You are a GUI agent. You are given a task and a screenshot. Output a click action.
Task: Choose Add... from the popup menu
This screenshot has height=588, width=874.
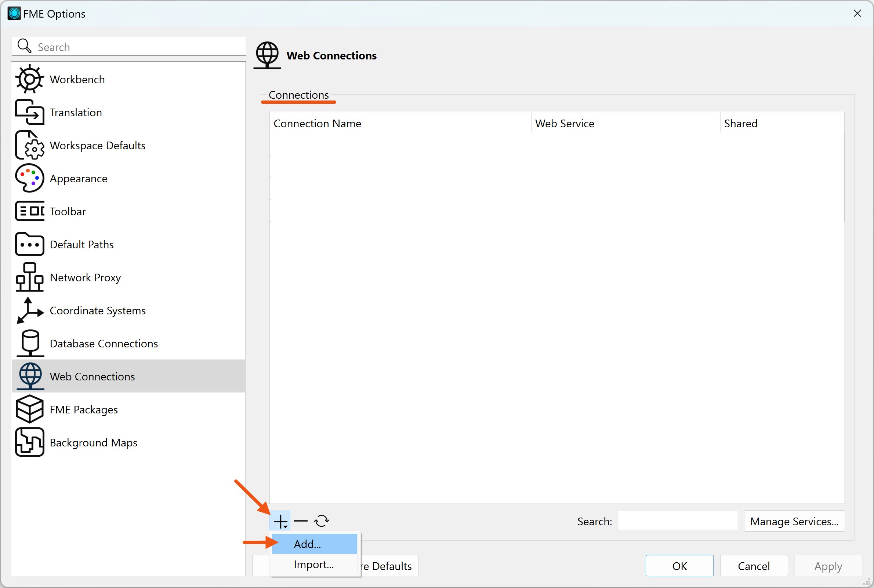(x=314, y=544)
